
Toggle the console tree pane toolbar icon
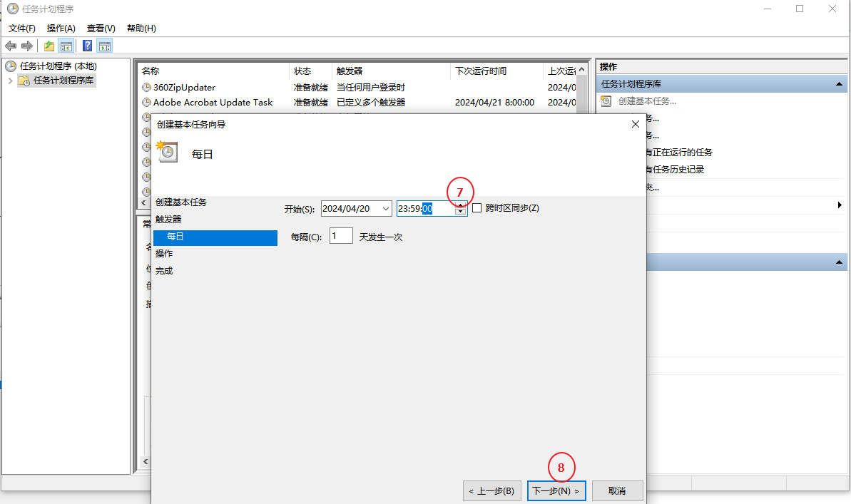(x=66, y=46)
